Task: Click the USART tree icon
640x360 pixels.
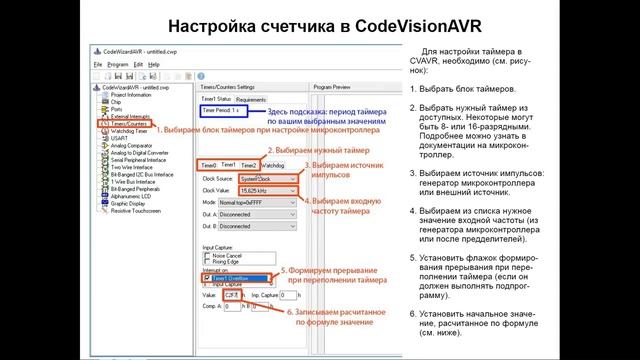Action: [105, 138]
